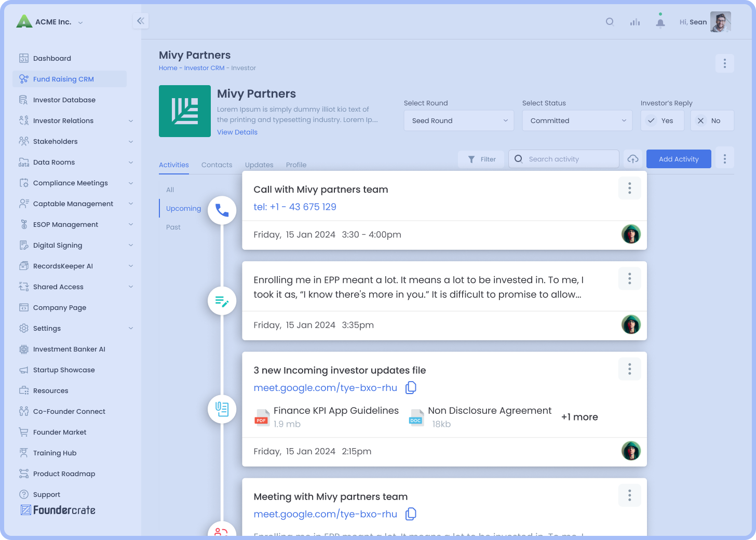Image resolution: width=756 pixels, height=540 pixels.
Task: Open Fund Raising CRM in sidebar
Action: 70,79
